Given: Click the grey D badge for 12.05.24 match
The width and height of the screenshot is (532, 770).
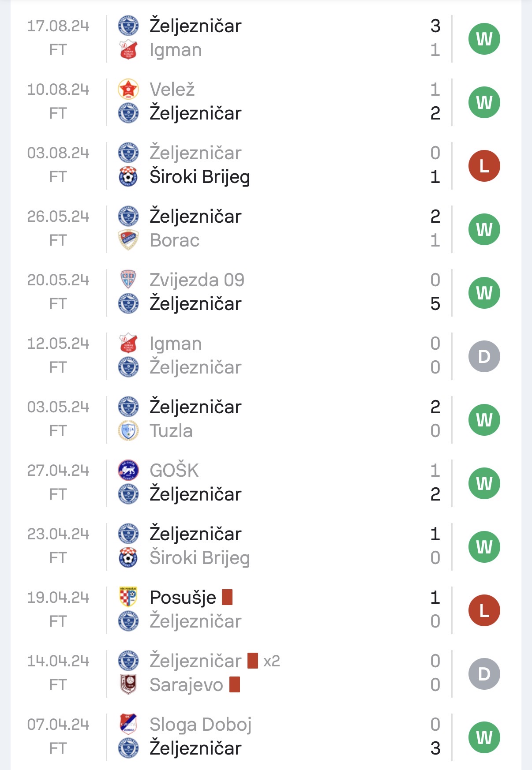Looking at the screenshot, I should coord(484,356).
